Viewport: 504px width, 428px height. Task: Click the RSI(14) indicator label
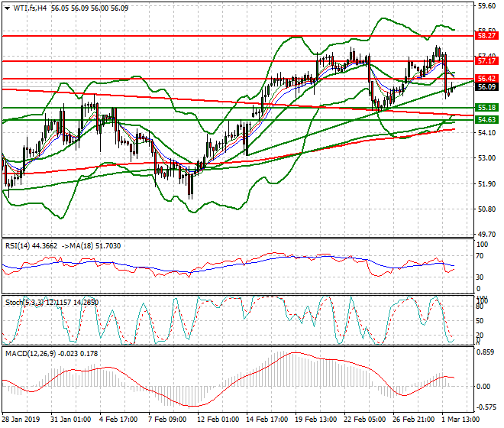[x=18, y=246]
